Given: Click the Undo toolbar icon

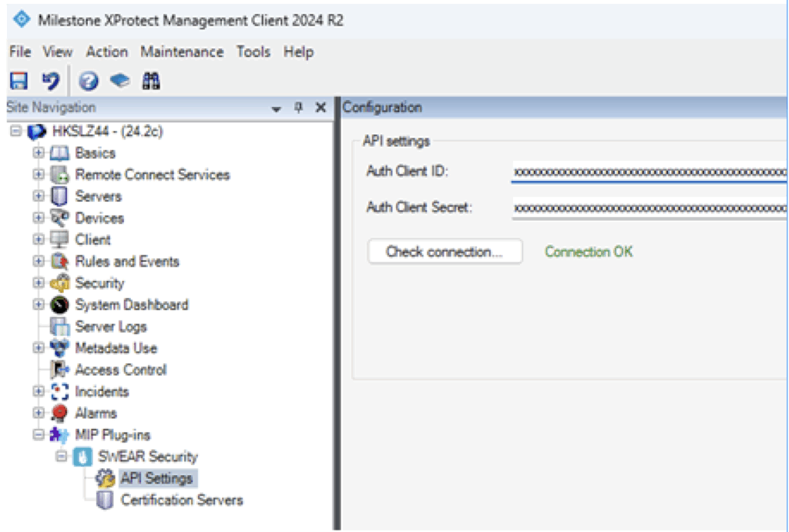Looking at the screenshot, I should tap(50, 81).
